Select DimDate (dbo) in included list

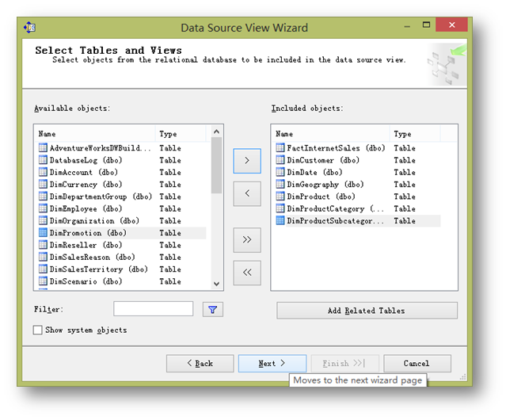click(x=314, y=173)
